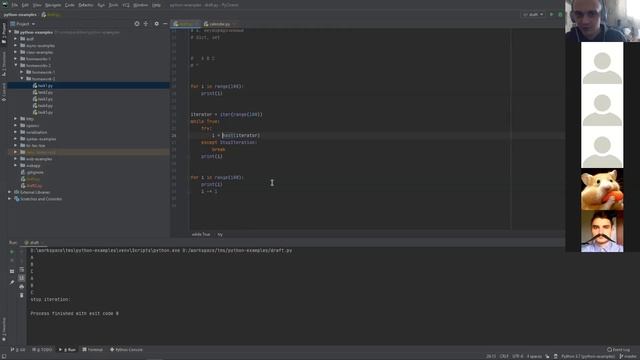Click the Debug bug icon in the top toolbar
Viewport: 640px width, 360px height.
[x=560, y=14]
